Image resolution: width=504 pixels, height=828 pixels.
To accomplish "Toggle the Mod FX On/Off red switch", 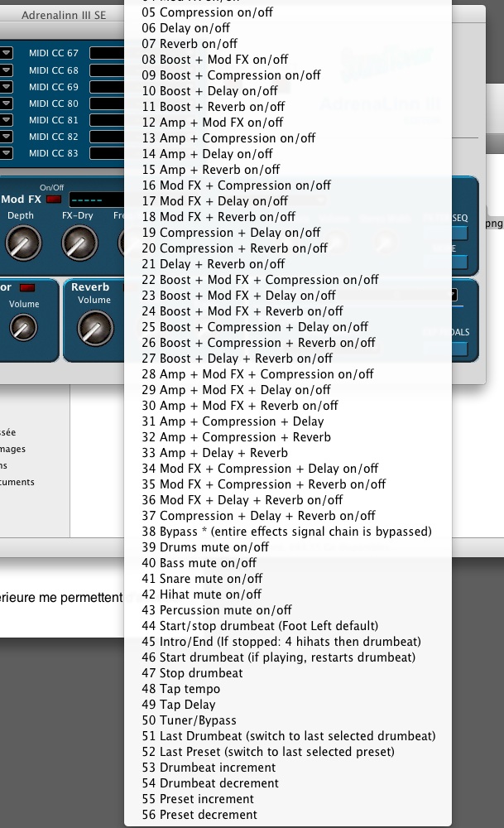I will pos(54,199).
